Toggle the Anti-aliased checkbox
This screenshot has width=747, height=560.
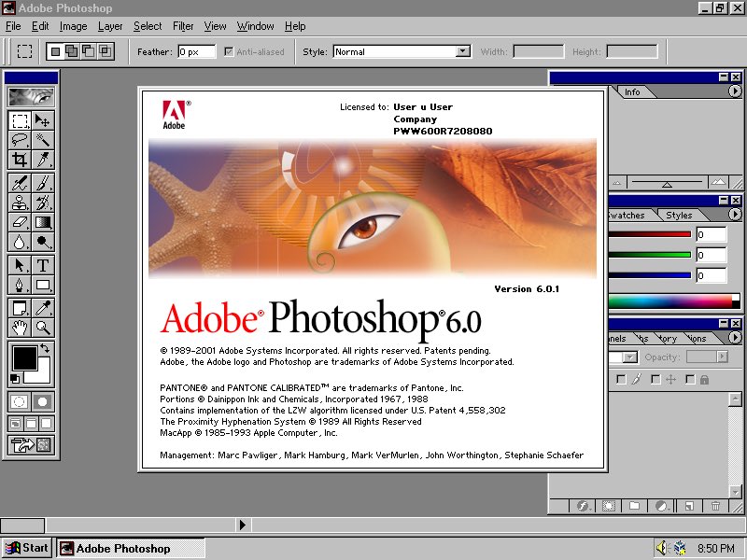pyautogui.click(x=229, y=51)
